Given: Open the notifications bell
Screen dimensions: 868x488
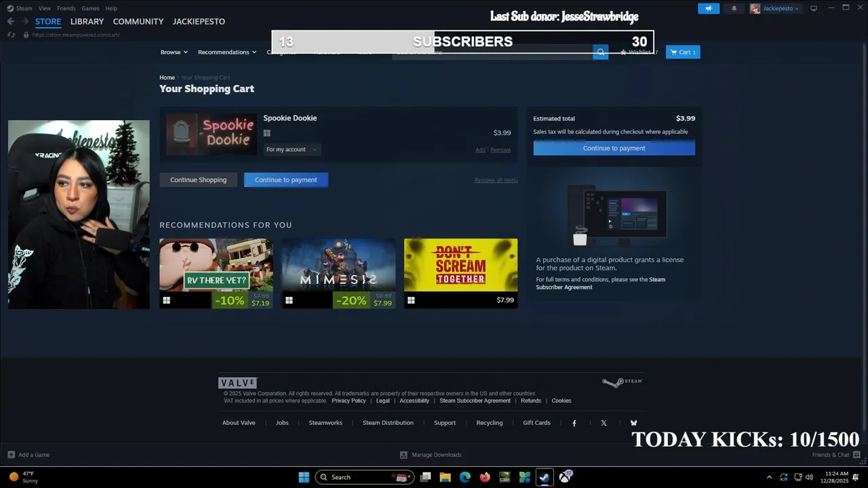Looking at the screenshot, I should point(734,8).
